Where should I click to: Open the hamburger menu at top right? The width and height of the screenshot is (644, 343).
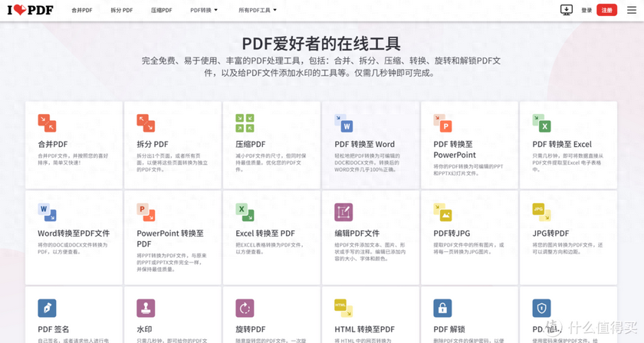(632, 10)
